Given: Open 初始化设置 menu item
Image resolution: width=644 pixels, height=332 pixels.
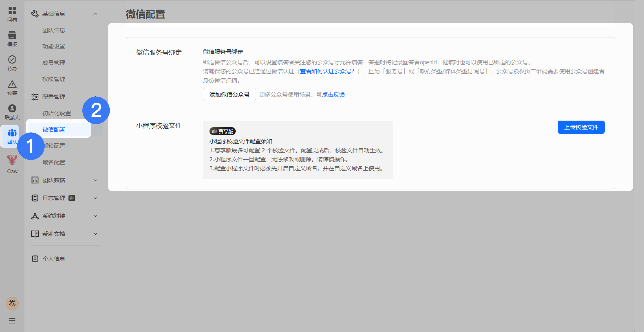Looking at the screenshot, I should (56, 113).
